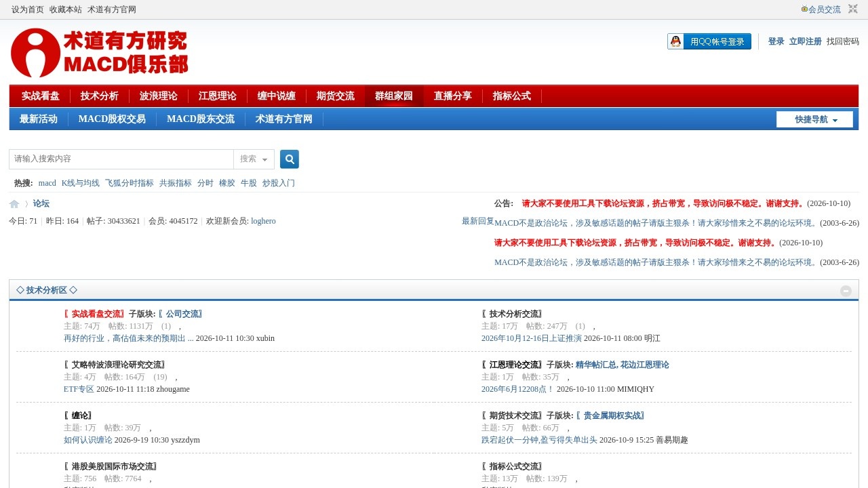868x488 pixels.
Task: Open thread 如何认识缠论
Action: coord(88,440)
